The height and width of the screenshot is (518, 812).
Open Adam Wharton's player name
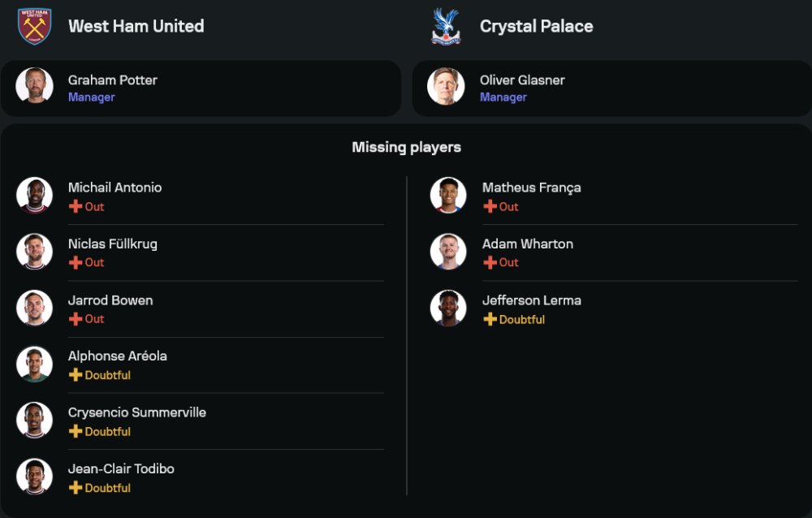pos(528,244)
